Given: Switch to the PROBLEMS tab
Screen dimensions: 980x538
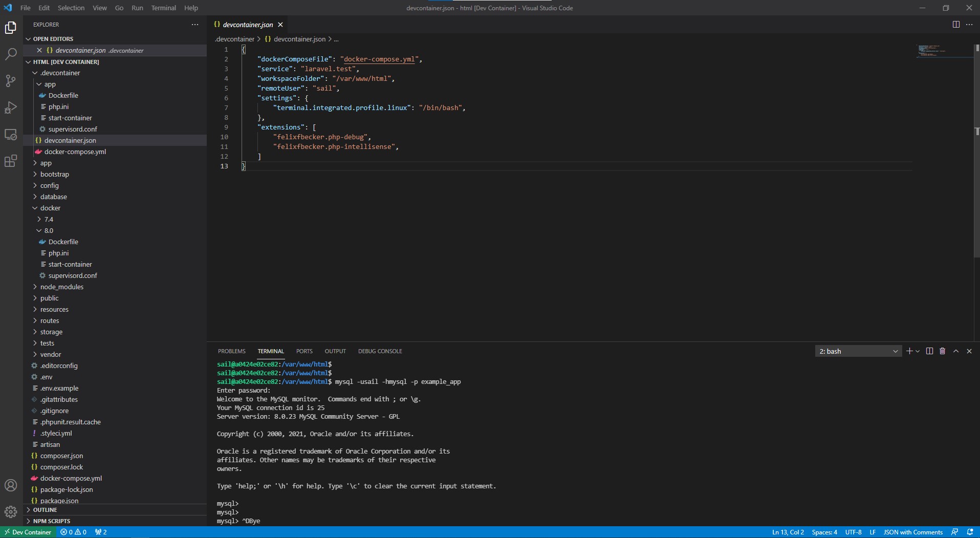Looking at the screenshot, I should [x=232, y=351].
